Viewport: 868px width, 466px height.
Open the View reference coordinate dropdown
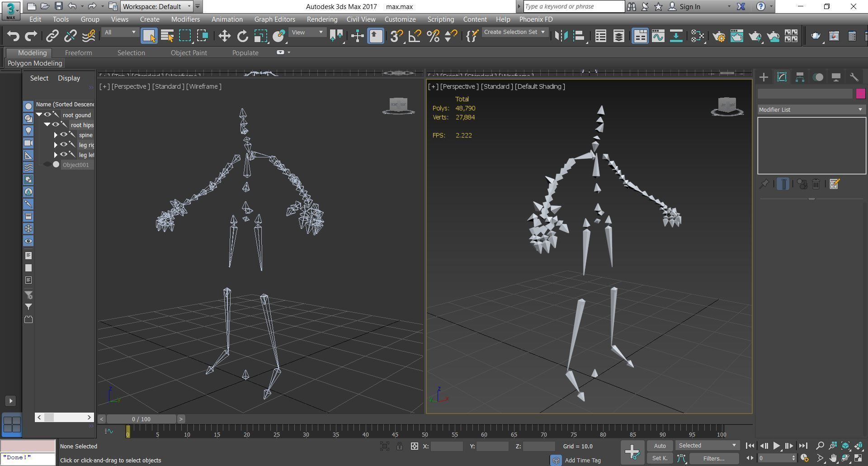pos(307,32)
